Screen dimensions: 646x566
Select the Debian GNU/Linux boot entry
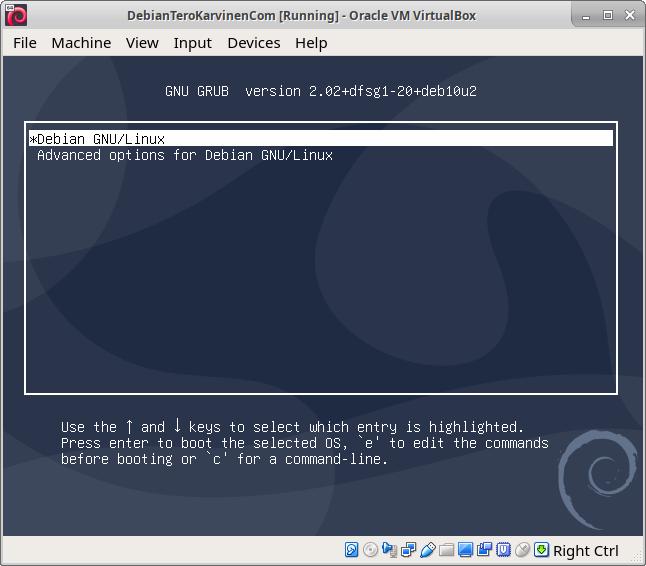[100, 139]
